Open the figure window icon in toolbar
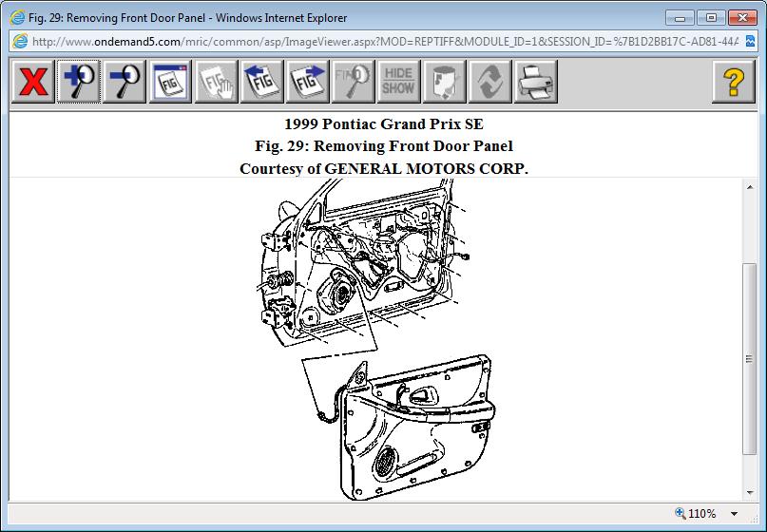 (x=171, y=82)
